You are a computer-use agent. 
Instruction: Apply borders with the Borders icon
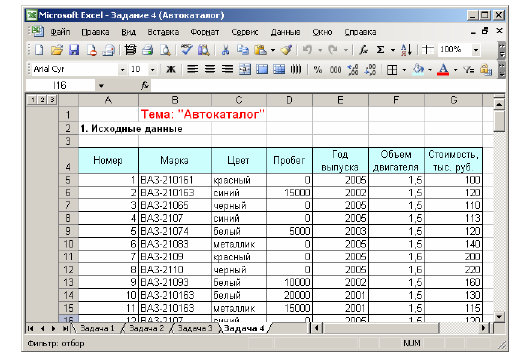[x=392, y=70]
